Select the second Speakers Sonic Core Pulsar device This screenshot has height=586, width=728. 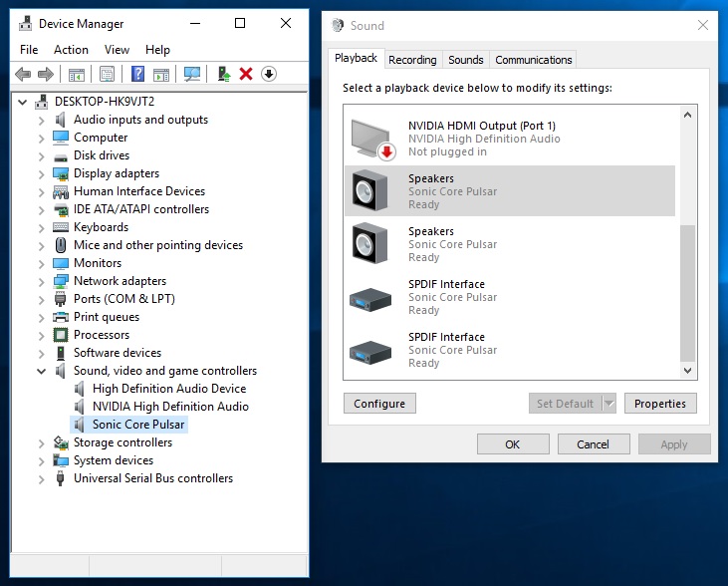[509, 244]
